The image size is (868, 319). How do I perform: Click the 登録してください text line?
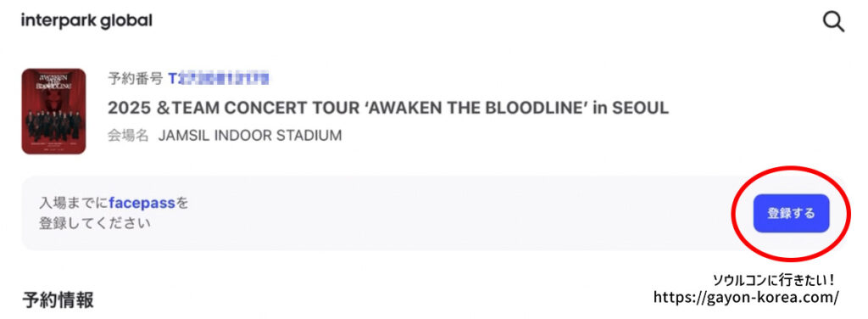95,224
